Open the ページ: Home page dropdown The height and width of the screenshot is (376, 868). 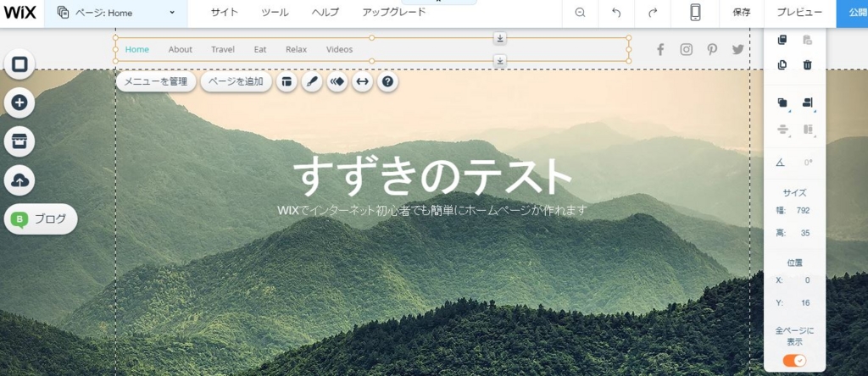(x=115, y=13)
